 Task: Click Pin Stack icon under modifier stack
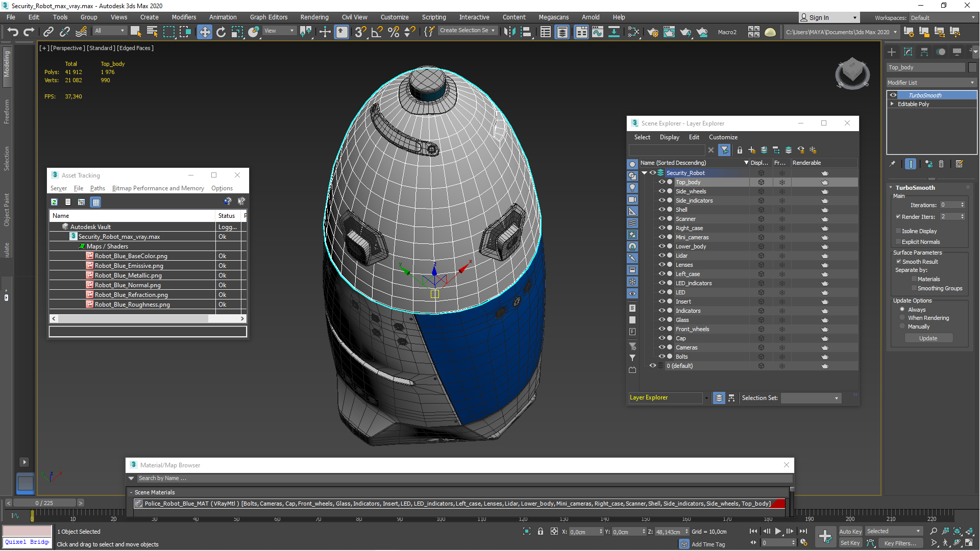(892, 164)
